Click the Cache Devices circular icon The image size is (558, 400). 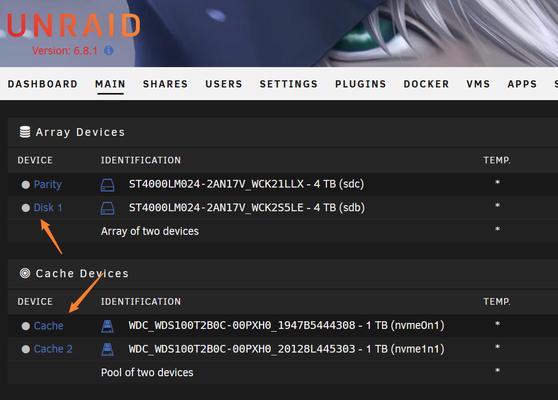pos(25,273)
